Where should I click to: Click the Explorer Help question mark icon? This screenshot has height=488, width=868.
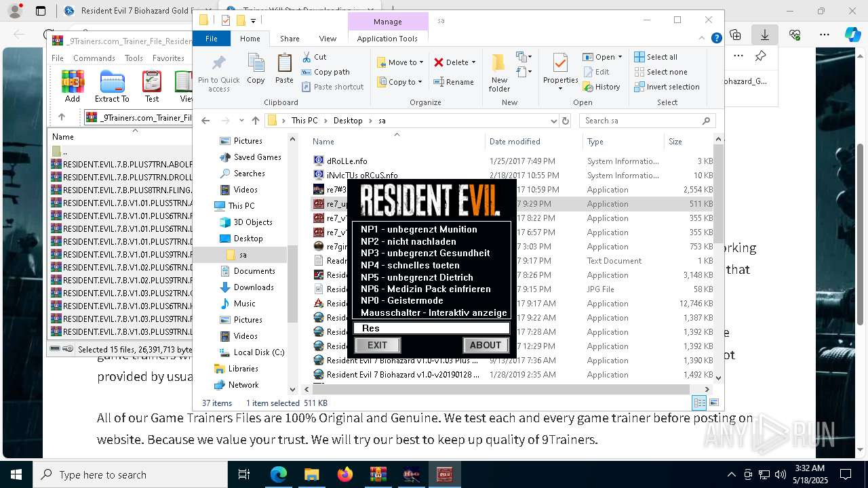[x=716, y=39]
